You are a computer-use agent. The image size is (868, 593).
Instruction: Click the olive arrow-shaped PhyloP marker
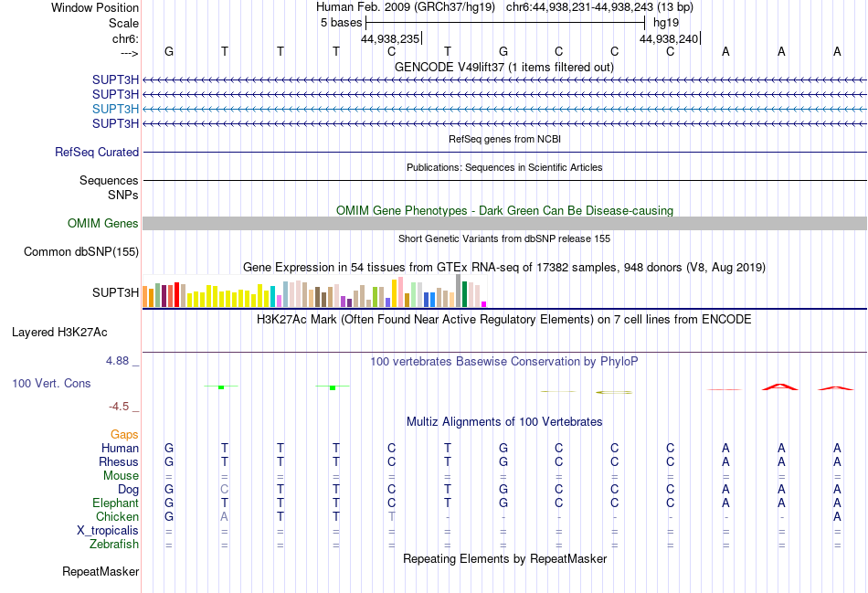point(614,392)
